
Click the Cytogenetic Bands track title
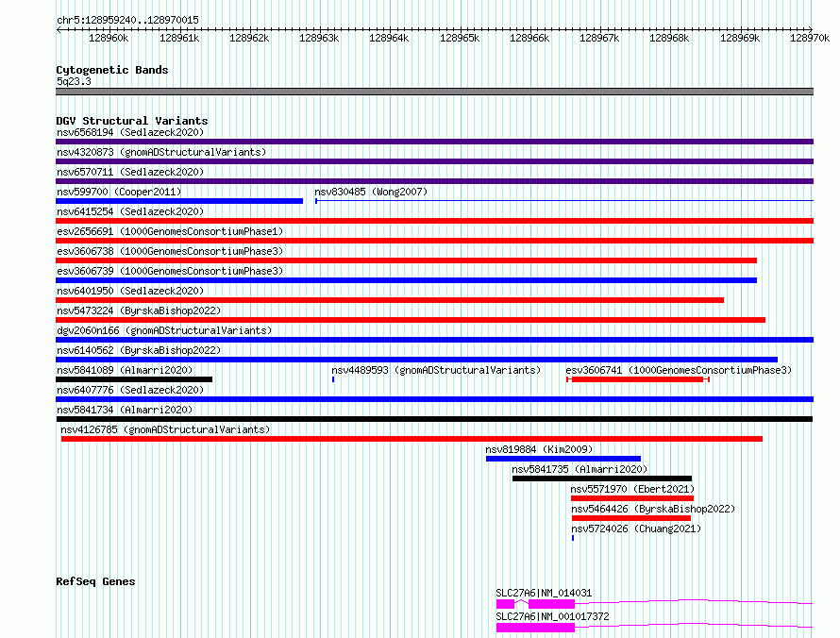point(112,70)
